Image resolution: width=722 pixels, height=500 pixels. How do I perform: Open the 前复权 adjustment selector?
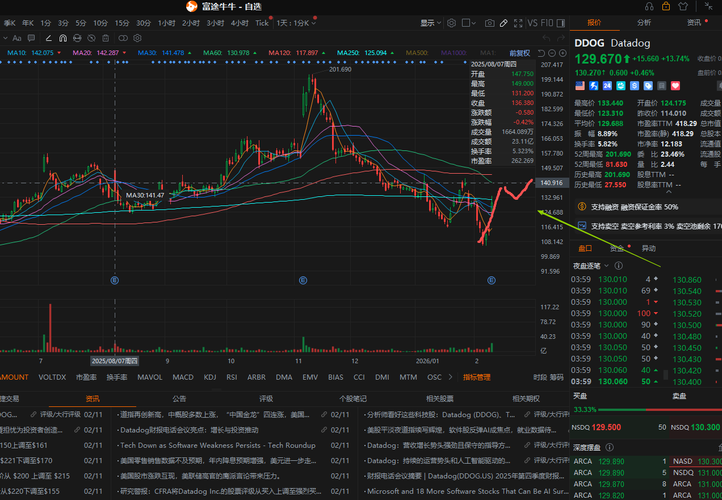519,53
